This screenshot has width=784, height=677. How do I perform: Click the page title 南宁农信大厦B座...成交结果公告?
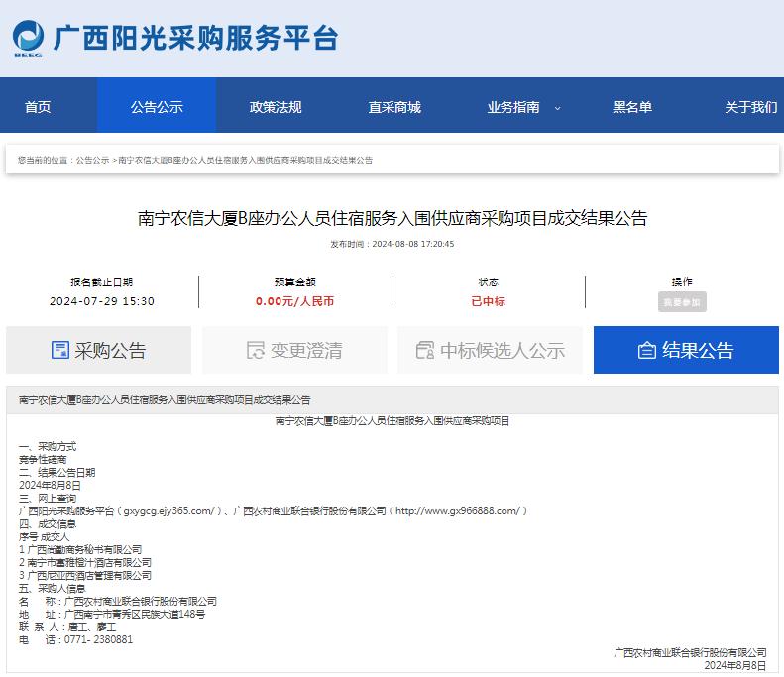pyautogui.click(x=392, y=218)
